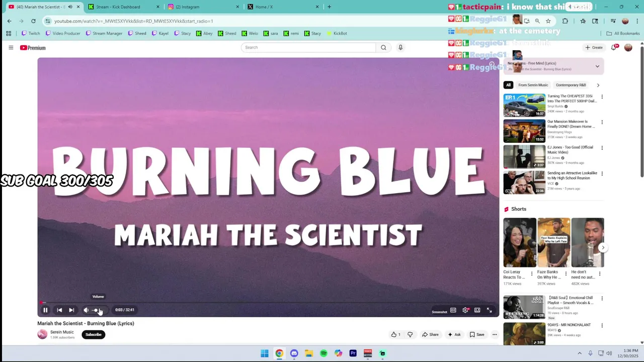The height and width of the screenshot is (362, 644).
Task: Go back in the browser
Action: point(9,21)
